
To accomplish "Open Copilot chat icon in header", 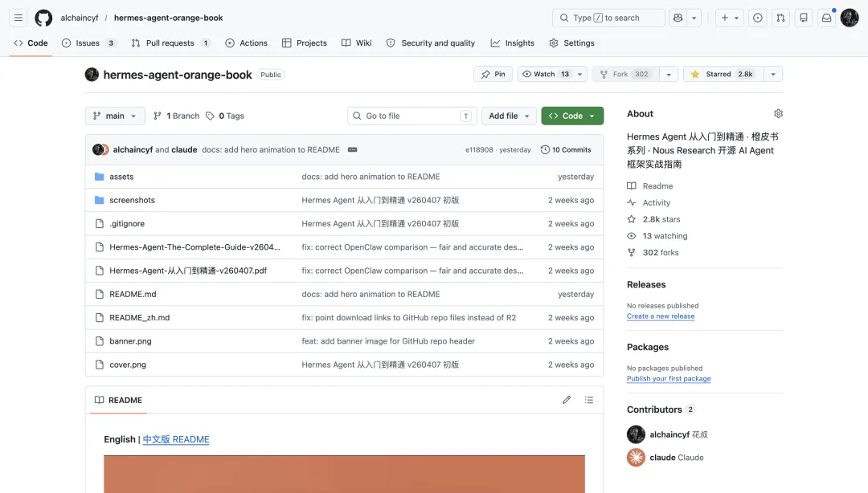I will click(678, 18).
